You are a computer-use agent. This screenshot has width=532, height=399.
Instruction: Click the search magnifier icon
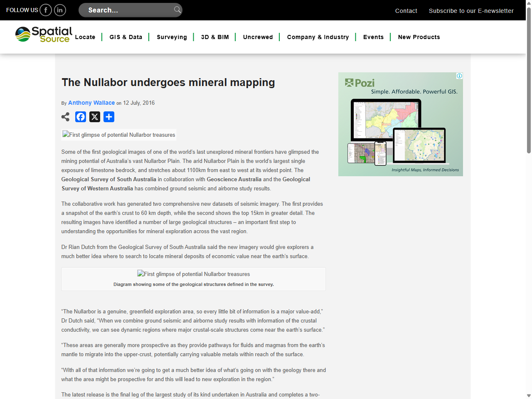point(177,10)
